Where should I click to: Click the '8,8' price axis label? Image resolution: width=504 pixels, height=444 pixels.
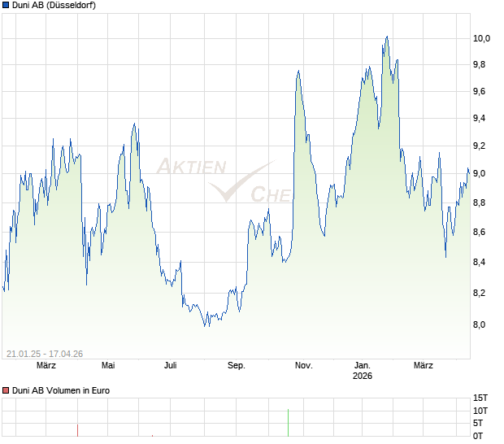click(x=479, y=202)
